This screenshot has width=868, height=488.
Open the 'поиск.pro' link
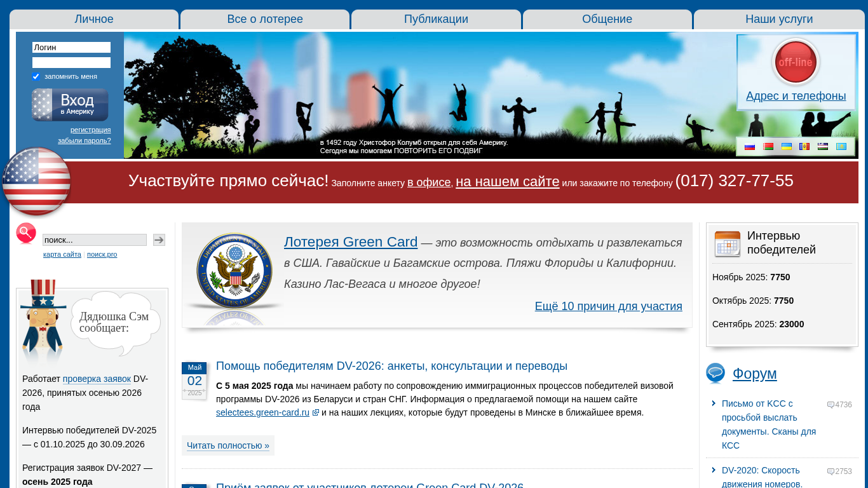[x=102, y=254]
